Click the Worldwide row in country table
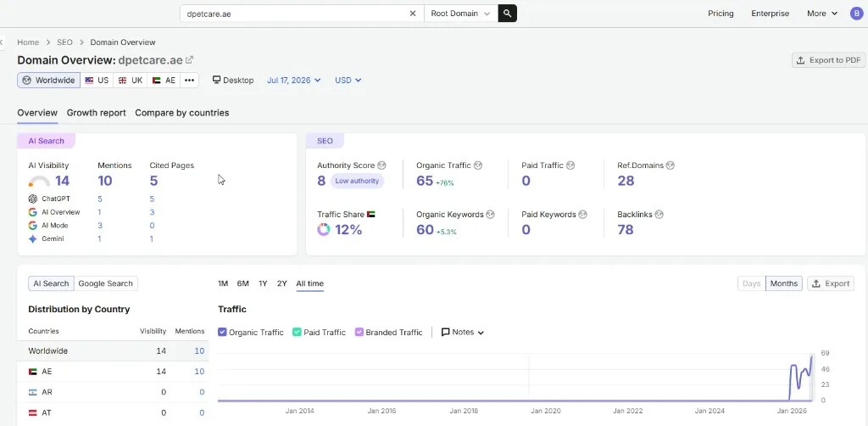This screenshot has height=426, width=868. 113,351
